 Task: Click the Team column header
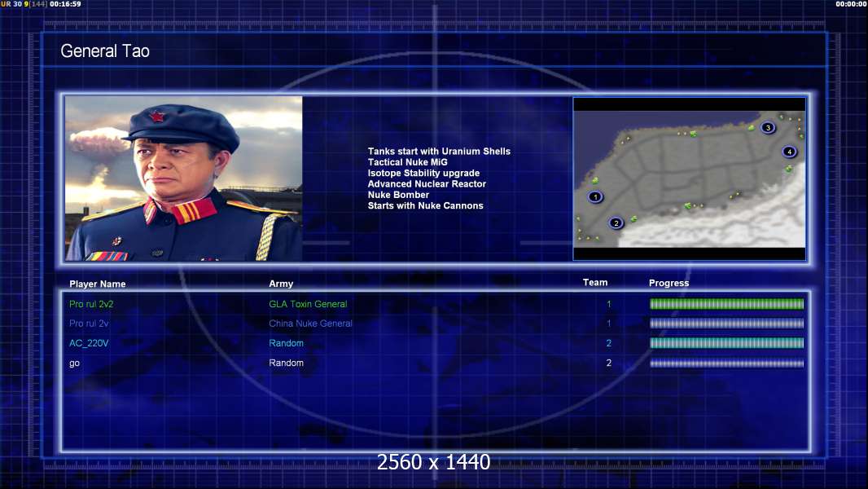click(x=595, y=283)
